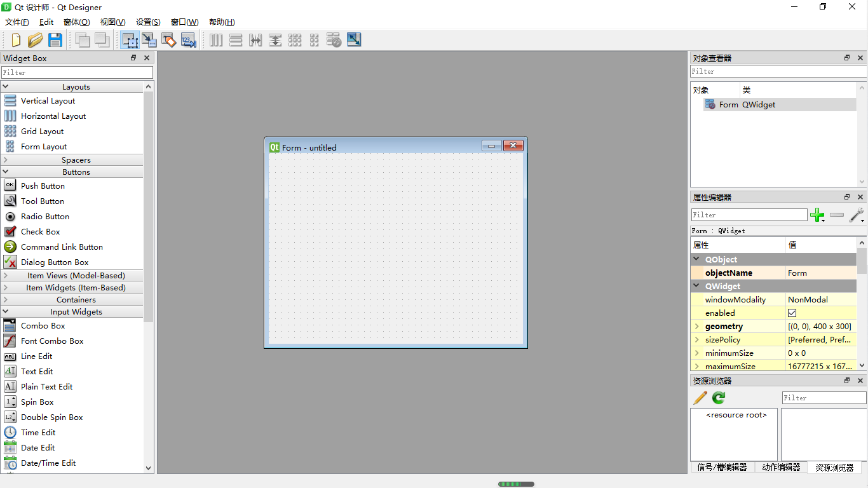Screen dimensions: 868x488
Task: Select Date/Time Edit widget in Widget Box
Action: pyautogui.click(x=72, y=463)
